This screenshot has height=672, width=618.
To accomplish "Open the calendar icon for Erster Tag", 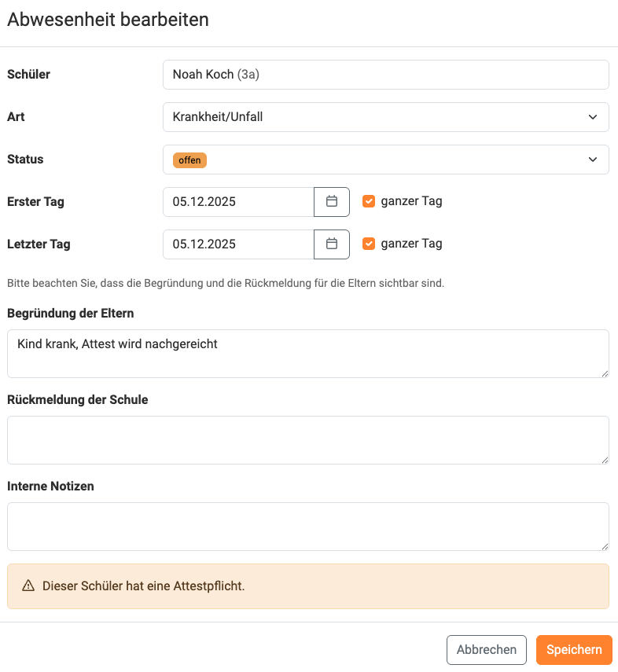I will pyautogui.click(x=331, y=201).
